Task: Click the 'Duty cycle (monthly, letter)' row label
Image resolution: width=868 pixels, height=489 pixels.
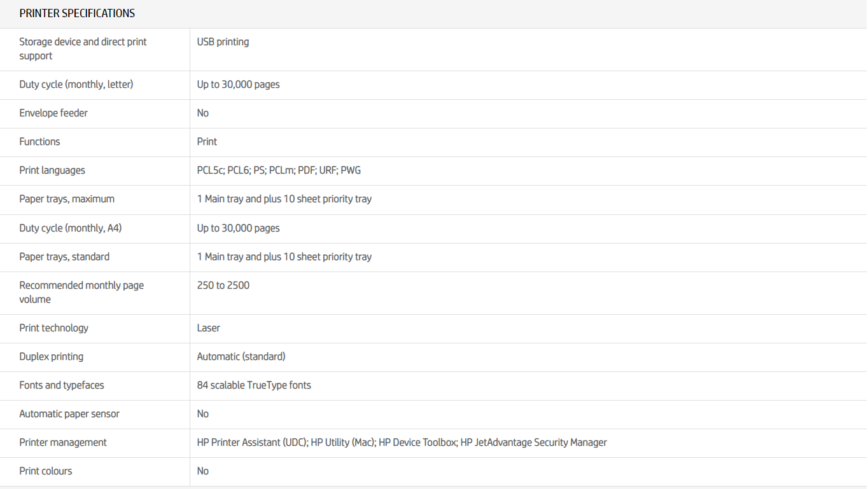Action: point(76,85)
